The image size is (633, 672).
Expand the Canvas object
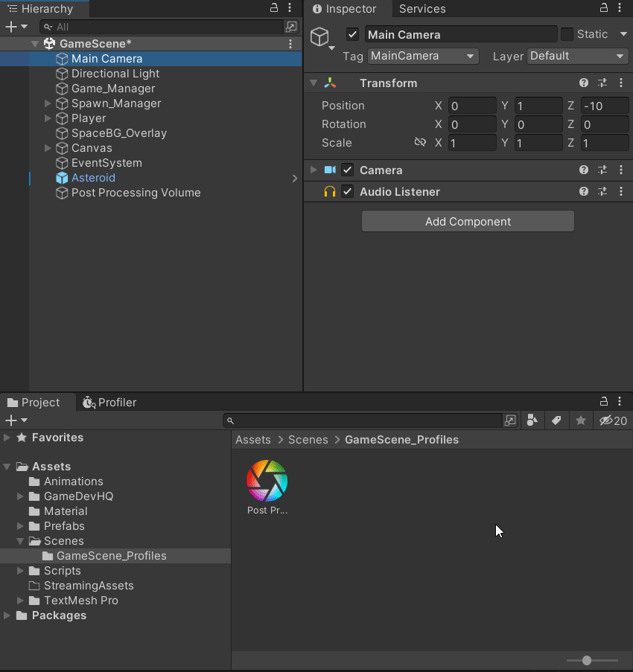click(x=48, y=148)
